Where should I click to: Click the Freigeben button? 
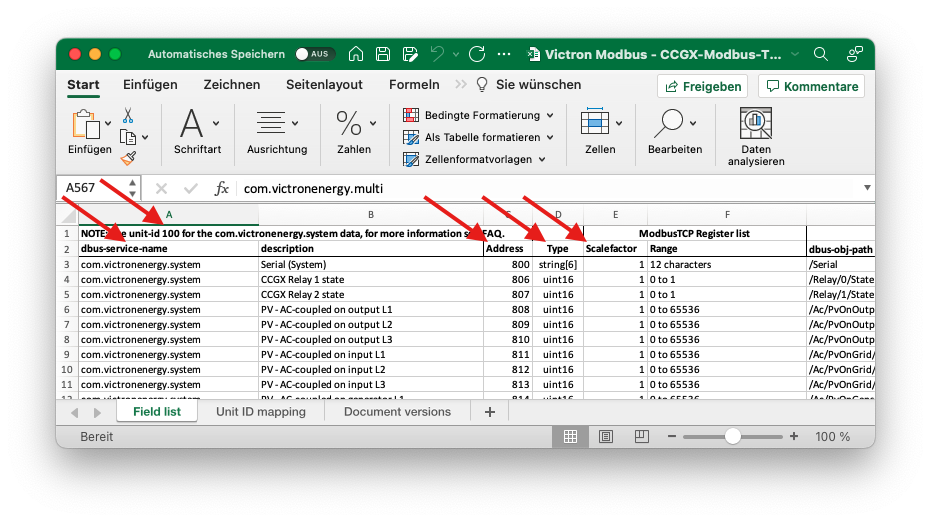702,86
